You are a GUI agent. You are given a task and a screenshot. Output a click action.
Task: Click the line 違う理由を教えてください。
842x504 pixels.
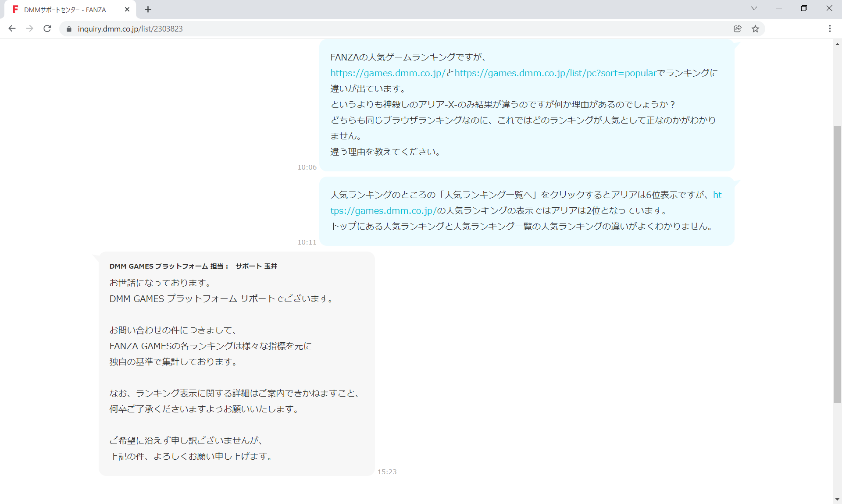point(386,152)
